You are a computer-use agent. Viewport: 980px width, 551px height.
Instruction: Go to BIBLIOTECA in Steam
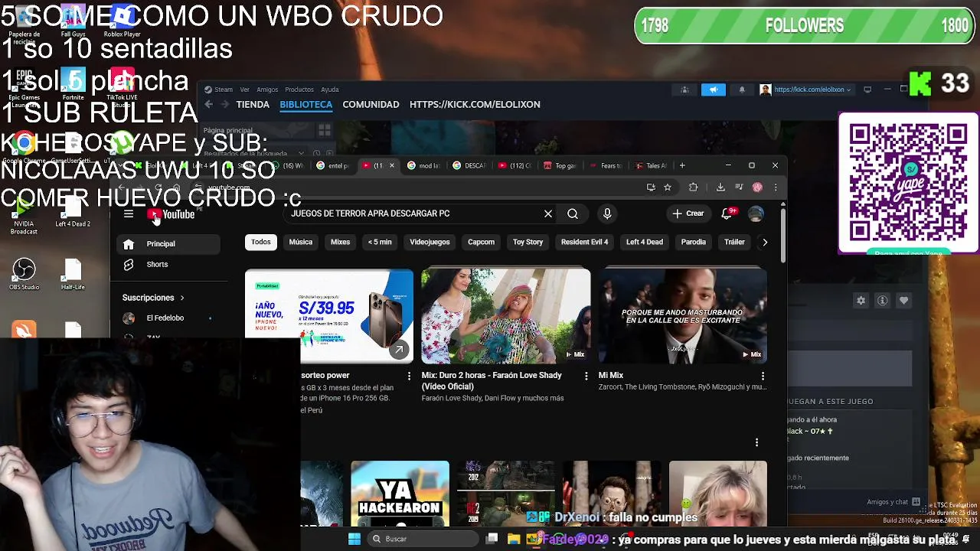coord(305,105)
